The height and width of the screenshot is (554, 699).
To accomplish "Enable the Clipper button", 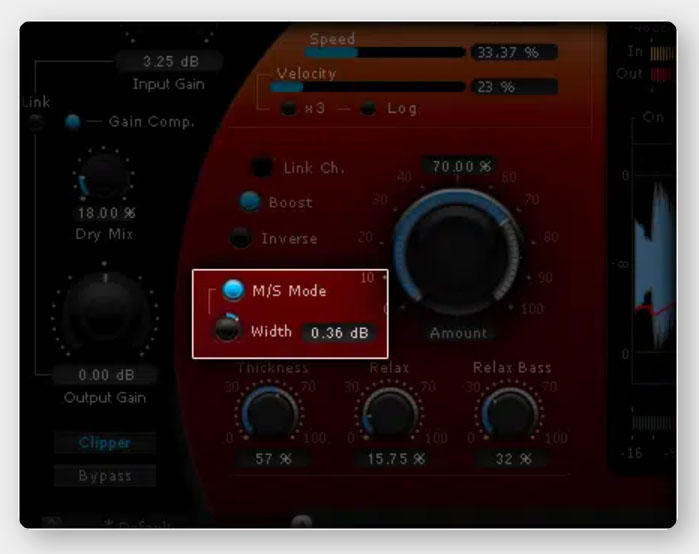I will coord(105,442).
